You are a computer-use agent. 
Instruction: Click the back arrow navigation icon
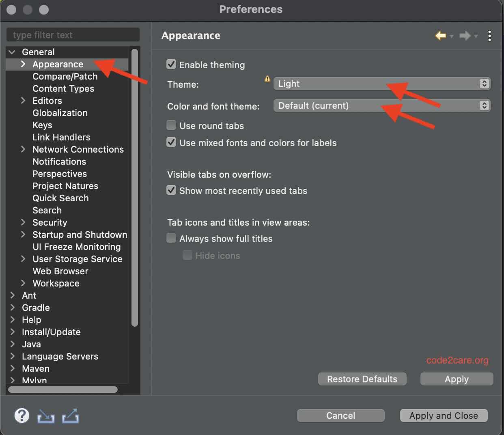point(440,36)
